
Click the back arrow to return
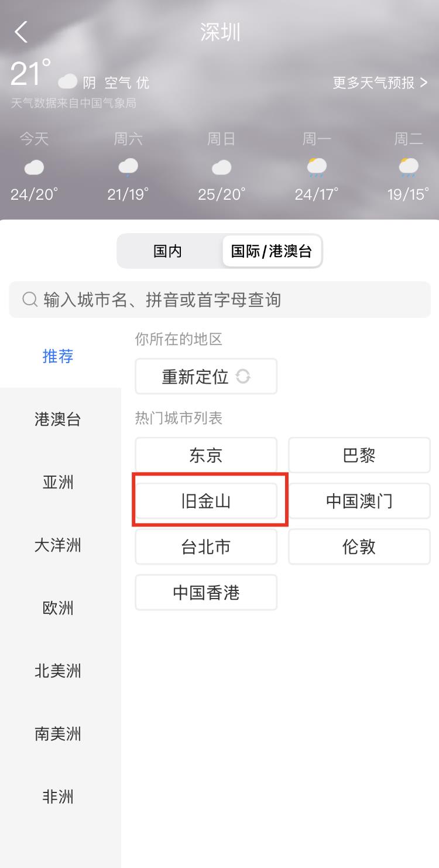click(x=21, y=32)
